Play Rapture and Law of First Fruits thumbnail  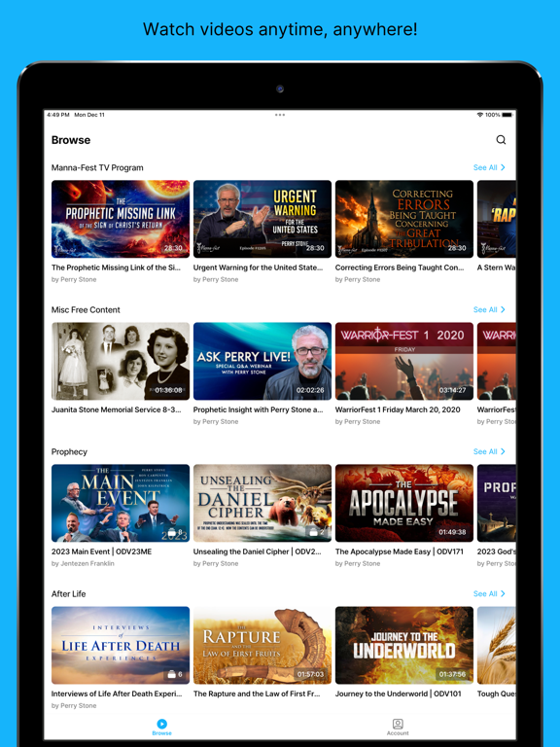262,645
